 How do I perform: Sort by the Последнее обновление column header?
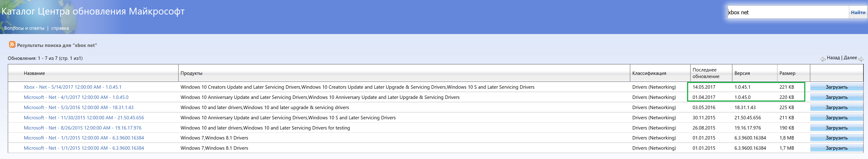(x=706, y=73)
